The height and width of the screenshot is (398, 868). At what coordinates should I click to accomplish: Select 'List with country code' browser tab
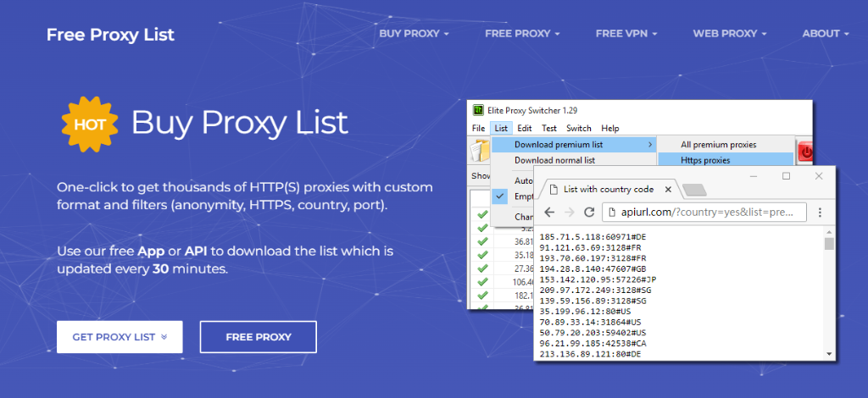[x=609, y=189]
